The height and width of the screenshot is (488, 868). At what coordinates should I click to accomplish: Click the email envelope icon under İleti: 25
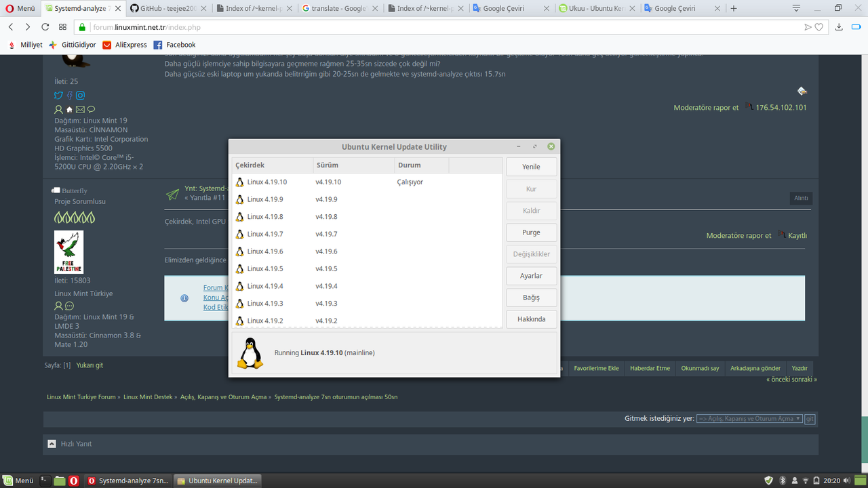tap(80, 109)
